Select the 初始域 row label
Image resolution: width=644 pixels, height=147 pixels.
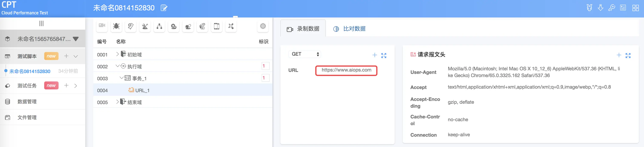pos(135,55)
